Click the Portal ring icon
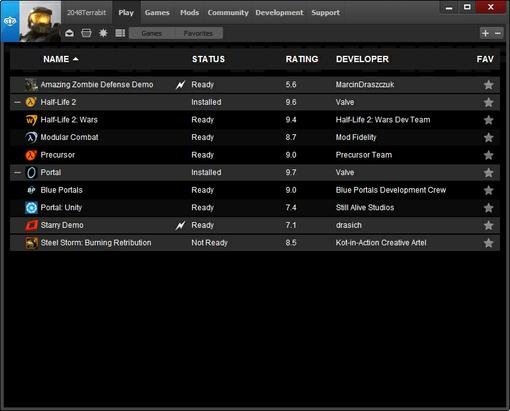510x411 pixels. point(31,173)
